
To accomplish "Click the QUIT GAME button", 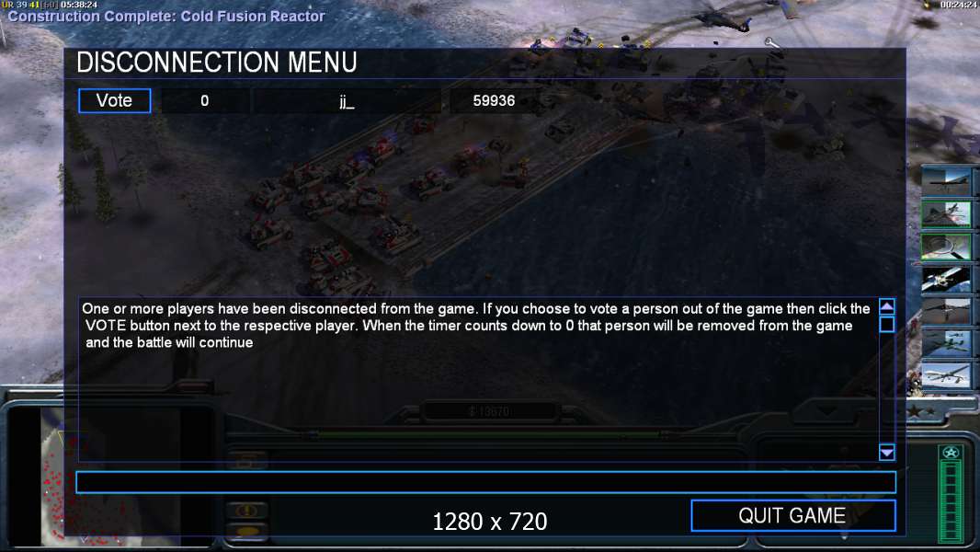I will coord(793,516).
